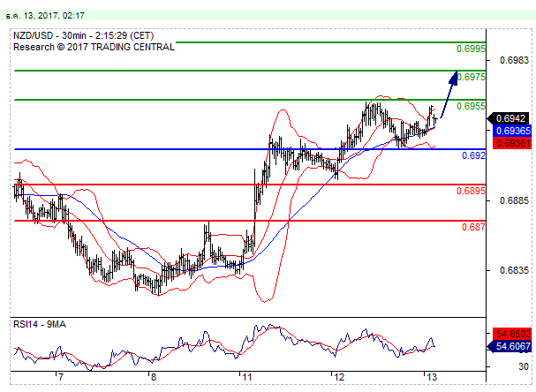Screen dimensions: 536x392
Task: Click the RSI axis value 30
Action: [524, 366]
